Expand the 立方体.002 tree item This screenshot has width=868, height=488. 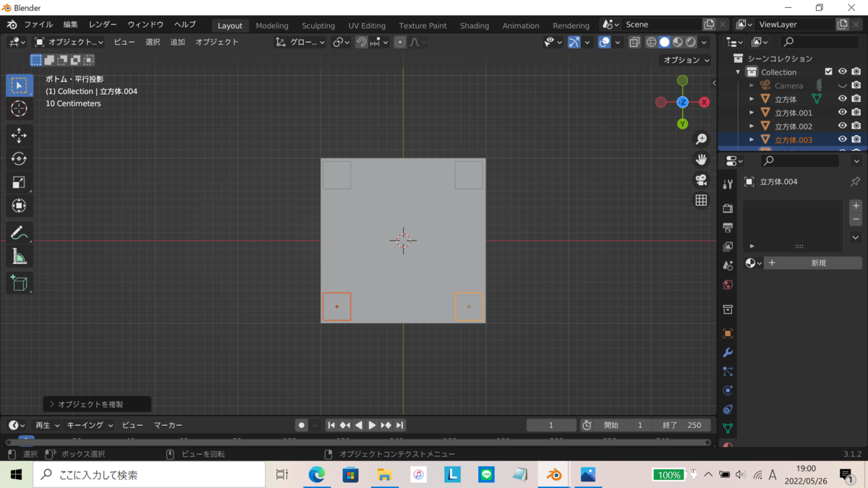(752, 127)
